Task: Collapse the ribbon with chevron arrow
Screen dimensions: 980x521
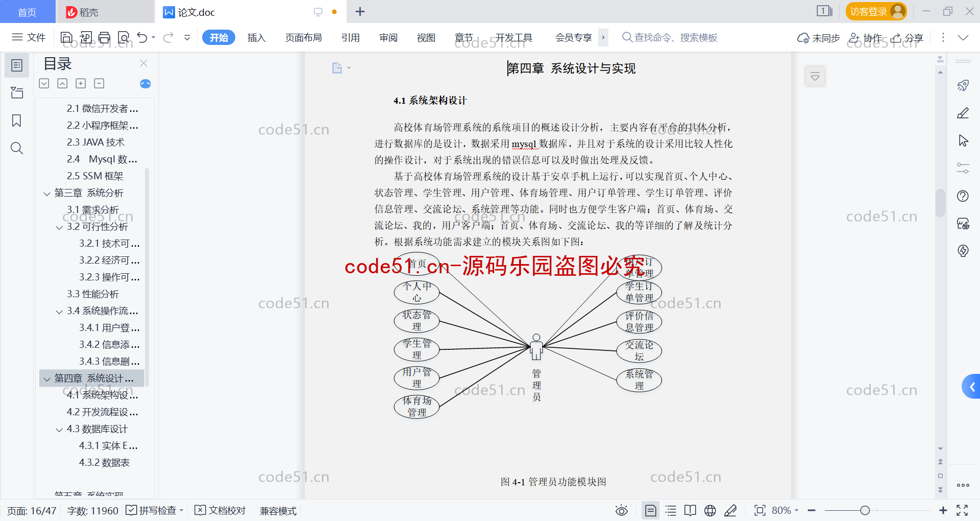Action: tap(963, 37)
